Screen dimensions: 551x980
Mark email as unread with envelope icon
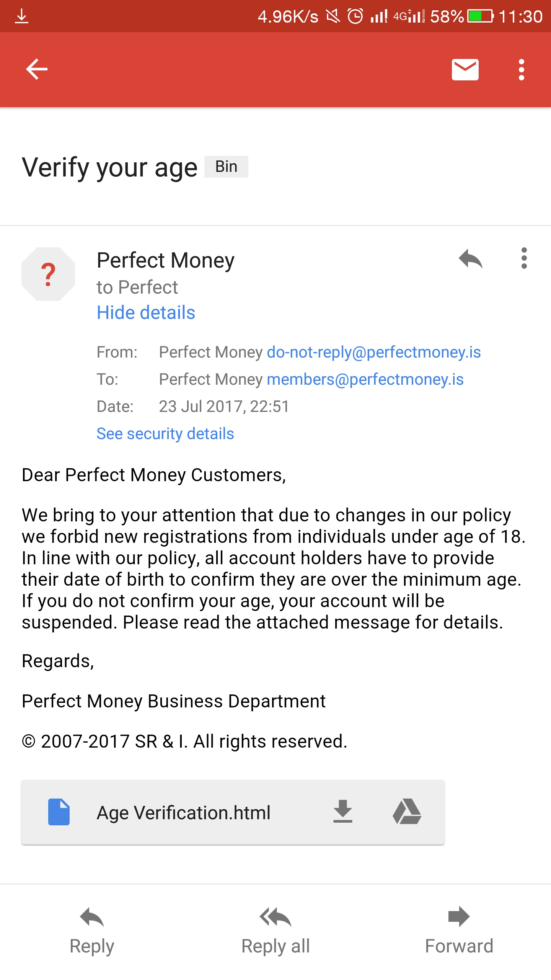click(465, 70)
